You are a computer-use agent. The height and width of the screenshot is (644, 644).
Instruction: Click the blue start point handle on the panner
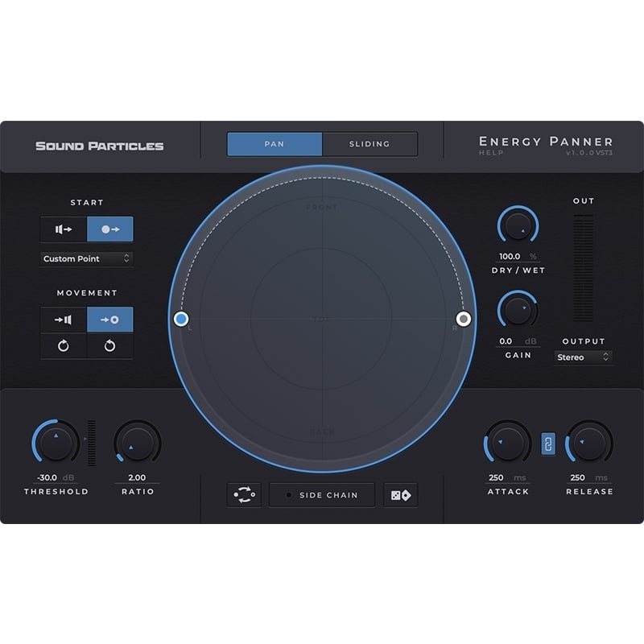pos(181,319)
